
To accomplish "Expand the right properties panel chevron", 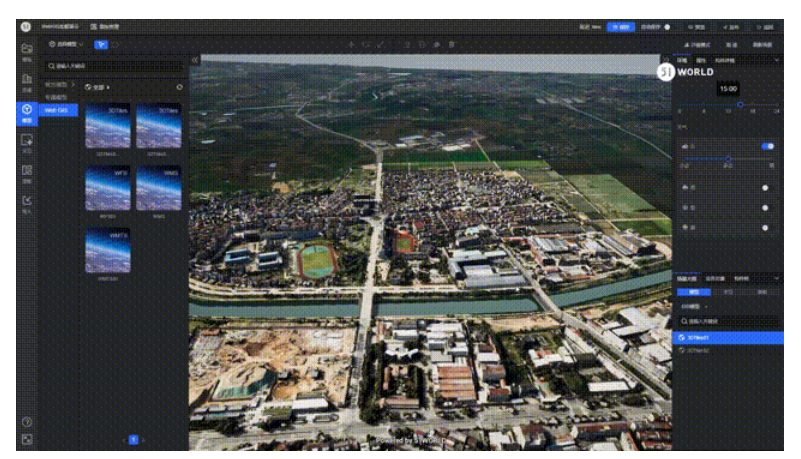I will point(775,61).
